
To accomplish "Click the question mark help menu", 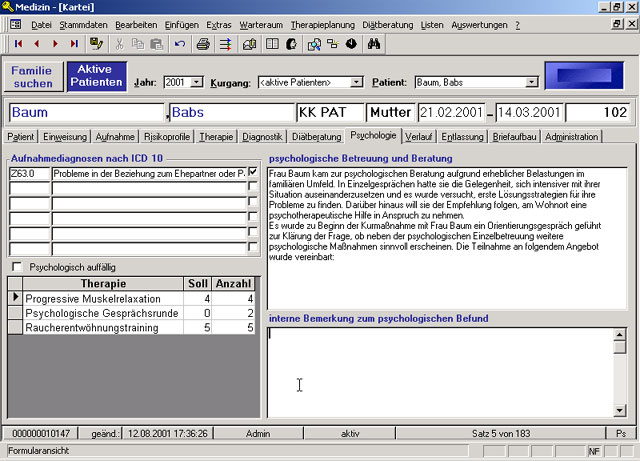I will (x=517, y=25).
